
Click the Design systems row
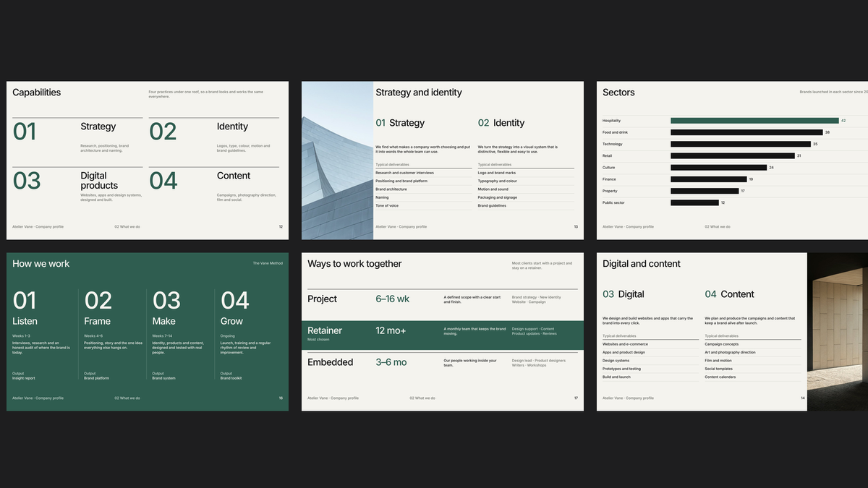[651, 361]
